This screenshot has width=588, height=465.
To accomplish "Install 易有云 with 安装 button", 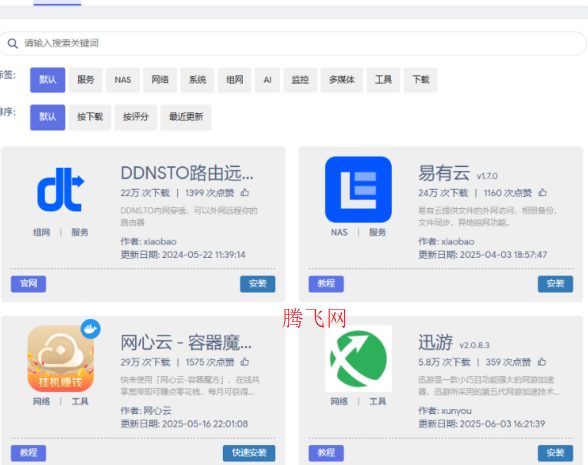I will (555, 284).
